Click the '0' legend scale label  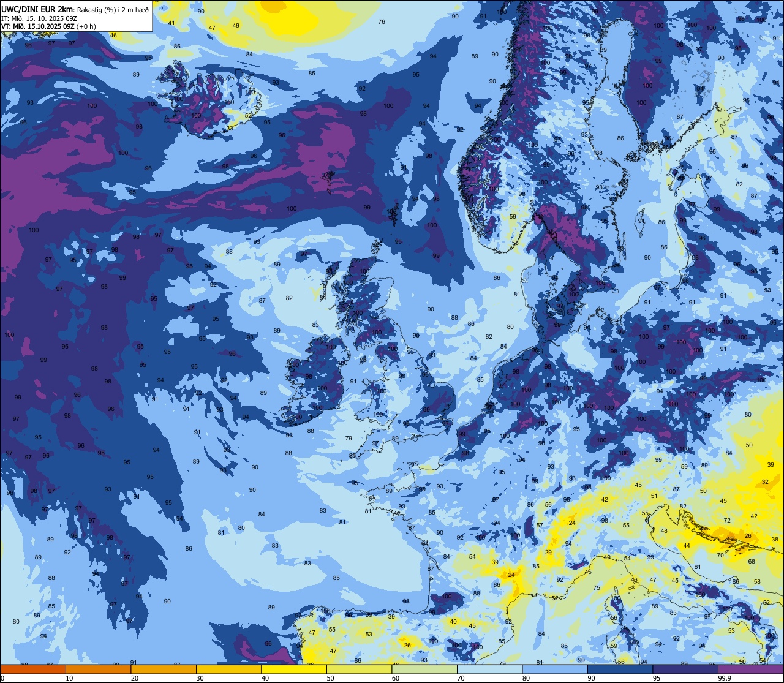pos(2,678)
